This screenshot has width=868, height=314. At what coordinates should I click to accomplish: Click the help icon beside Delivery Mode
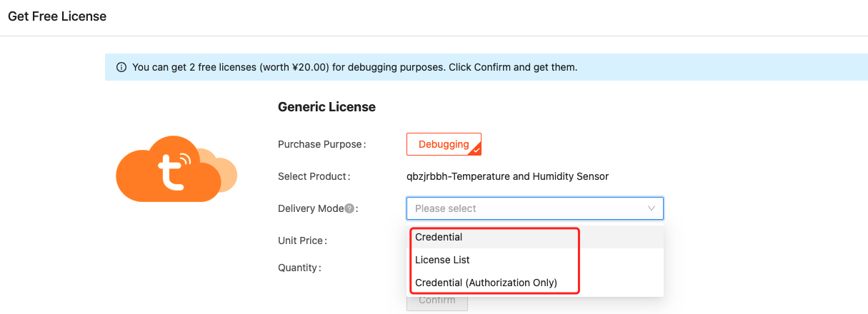tap(349, 208)
